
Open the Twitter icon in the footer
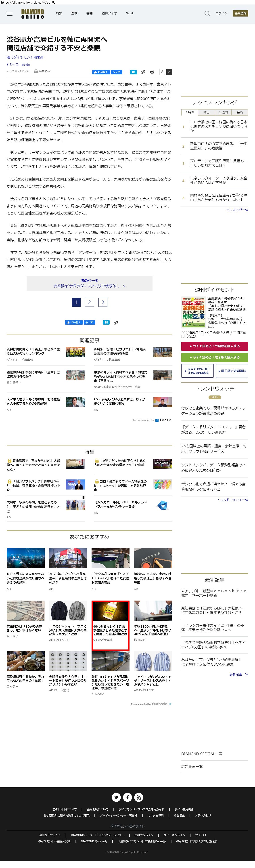pos(116,797)
